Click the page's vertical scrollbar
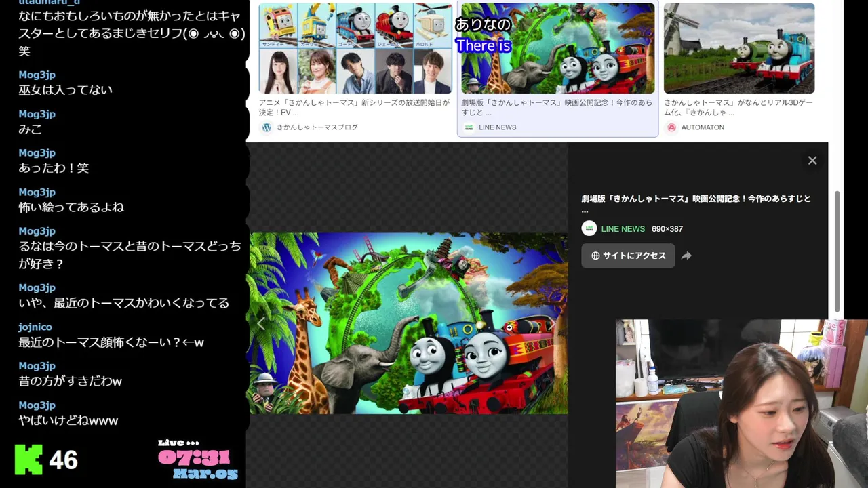 pos(837,251)
